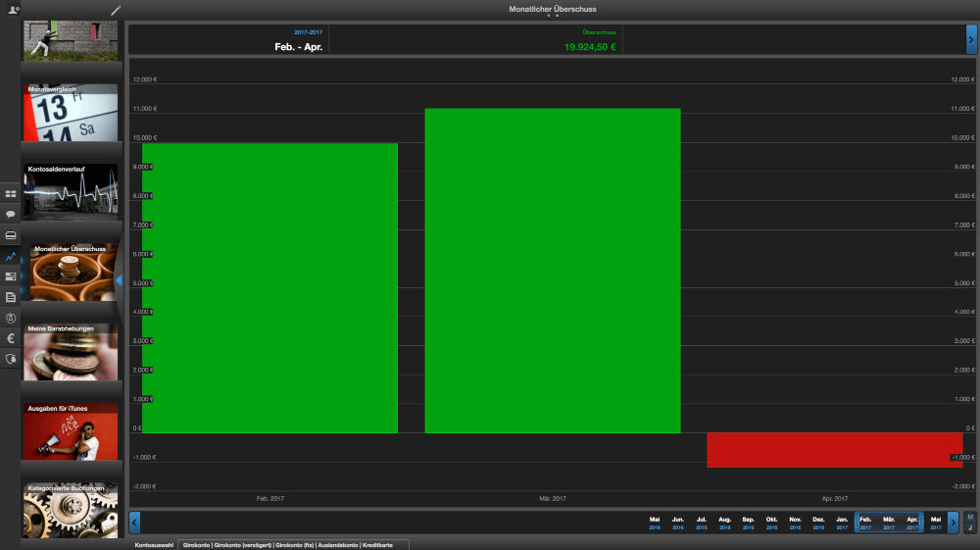
Task: Select the Monatsvergleich report thumbnail
Action: (71, 113)
